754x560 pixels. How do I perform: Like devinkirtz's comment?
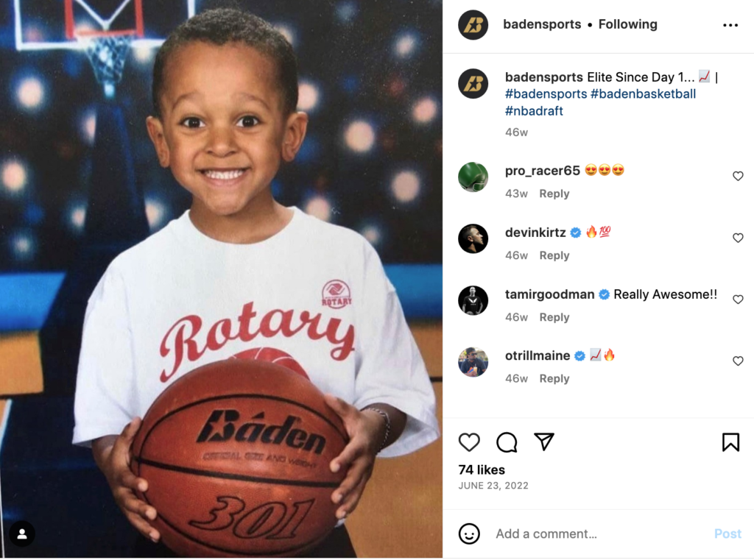[x=738, y=238]
